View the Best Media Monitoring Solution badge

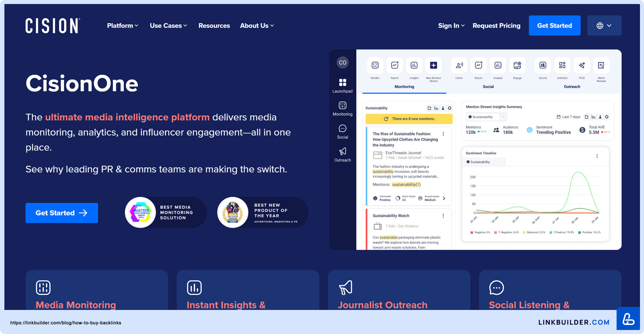point(166,212)
